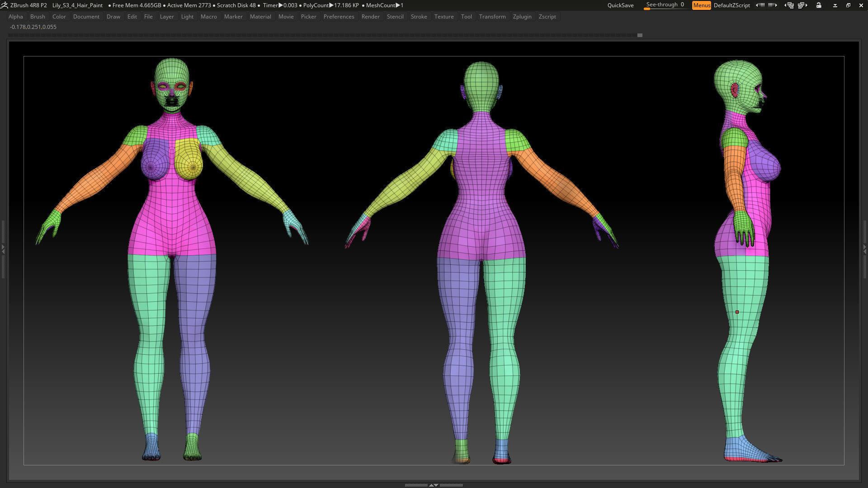The image size is (868, 488).
Task: Click the Lily_S3_4_Hair_Paint project name
Action: point(77,5)
